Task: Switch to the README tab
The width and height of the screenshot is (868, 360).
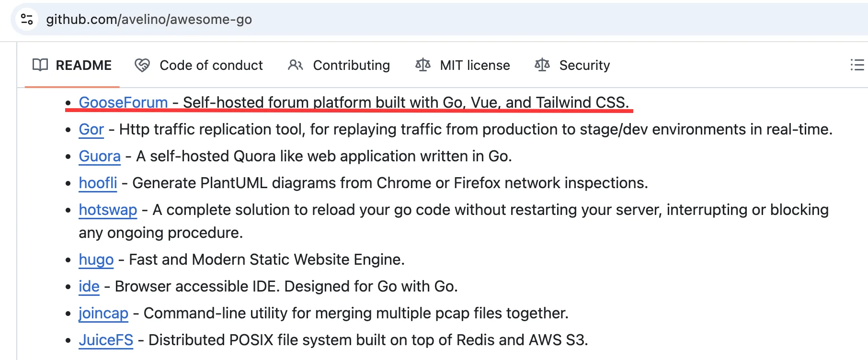Action: pyautogui.click(x=72, y=65)
